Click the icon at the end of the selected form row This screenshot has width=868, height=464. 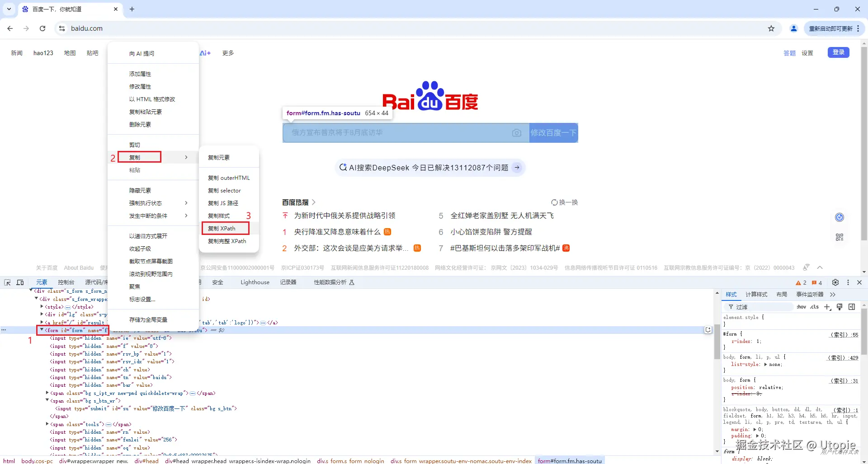(x=708, y=330)
